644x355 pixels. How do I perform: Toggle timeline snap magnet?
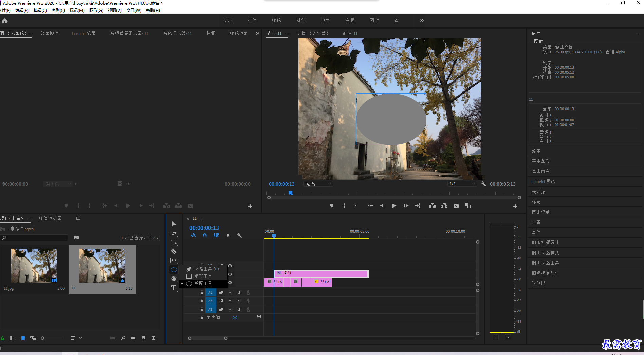204,235
